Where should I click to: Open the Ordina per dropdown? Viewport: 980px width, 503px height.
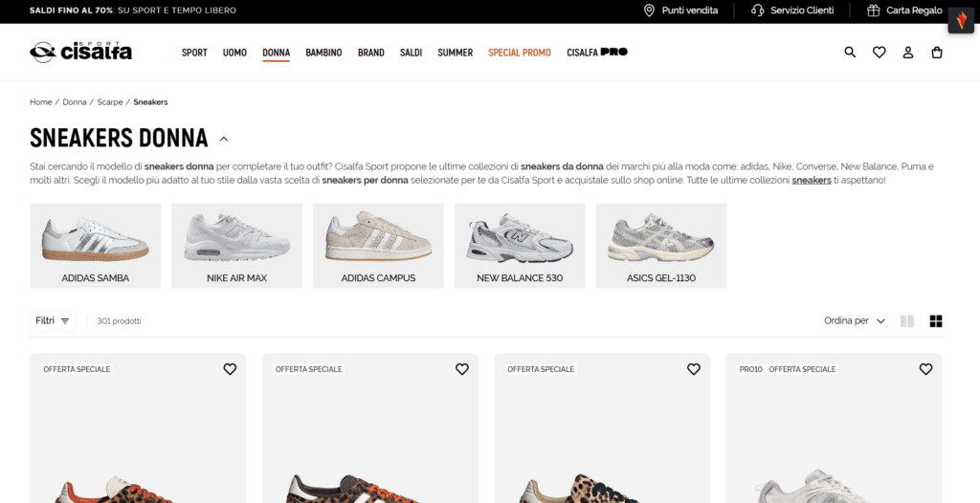coord(855,321)
